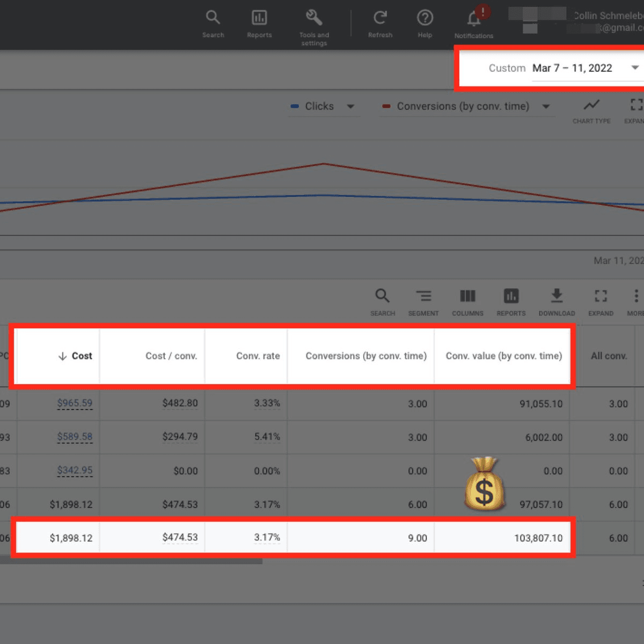Image resolution: width=644 pixels, height=644 pixels.
Task: Open the Segment icon in table toolbar
Action: pyautogui.click(x=423, y=296)
